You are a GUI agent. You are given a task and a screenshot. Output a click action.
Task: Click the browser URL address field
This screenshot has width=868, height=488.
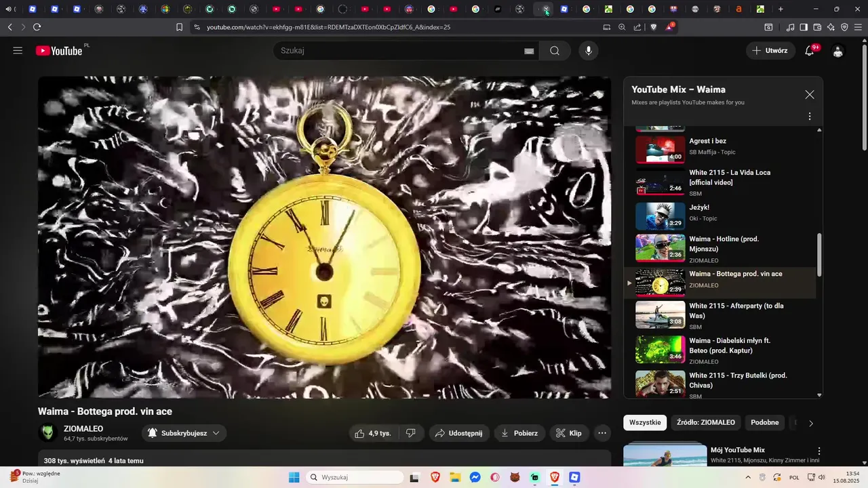(393, 27)
